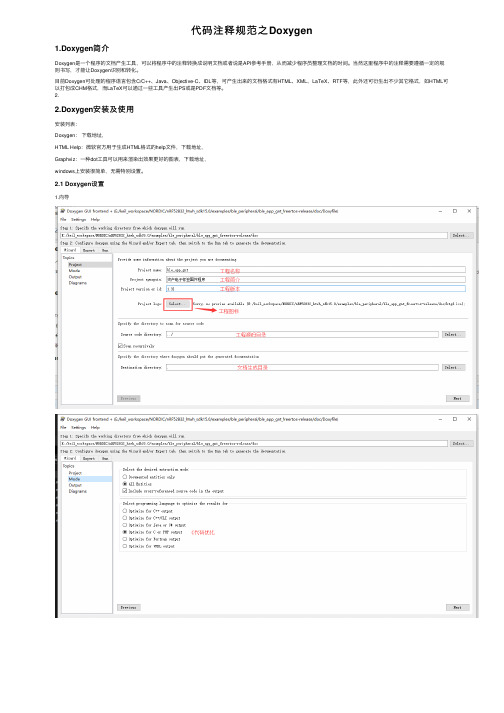Select Project topic in Project-settings window tree
The width and height of the screenshot is (504, 713).
76,264
